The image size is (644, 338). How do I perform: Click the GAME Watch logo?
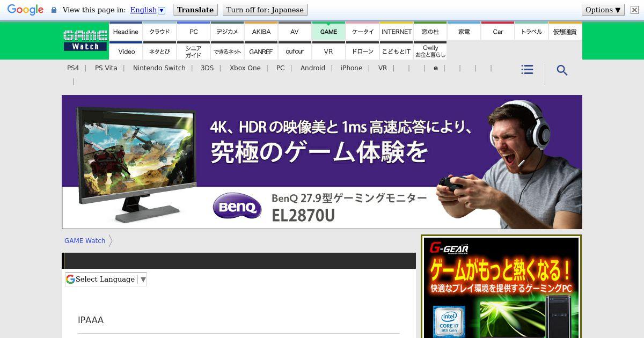click(85, 40)
